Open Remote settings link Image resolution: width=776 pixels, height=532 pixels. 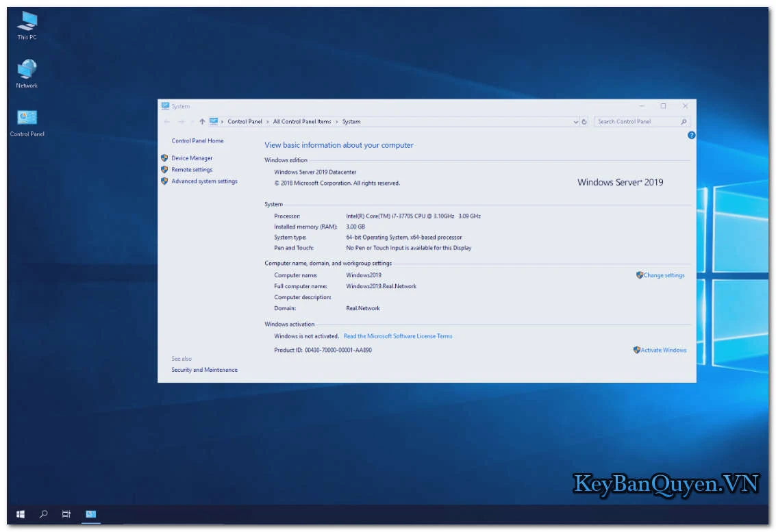click(x=192, y=170)
